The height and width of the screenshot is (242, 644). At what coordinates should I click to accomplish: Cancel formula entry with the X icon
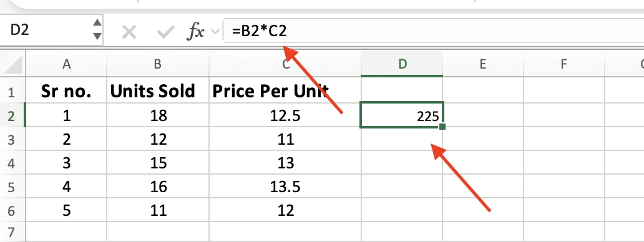(129, 32)
